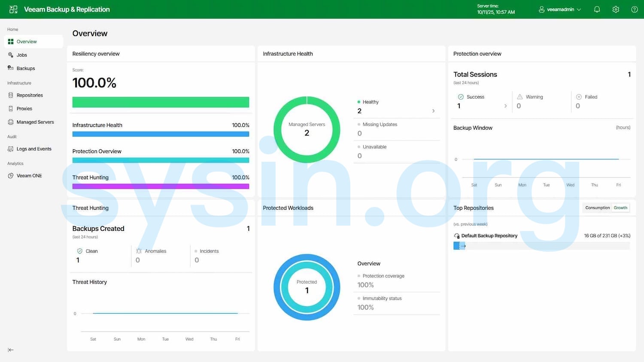Expand details for Healthy managed servers
This screenshot has height=362, width=644.
pos(433,111)
